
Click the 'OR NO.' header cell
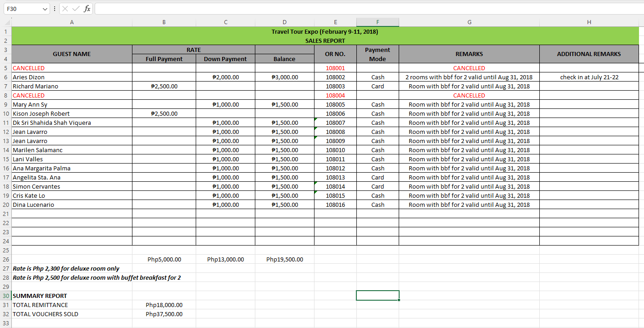click(x=335, y=54)
